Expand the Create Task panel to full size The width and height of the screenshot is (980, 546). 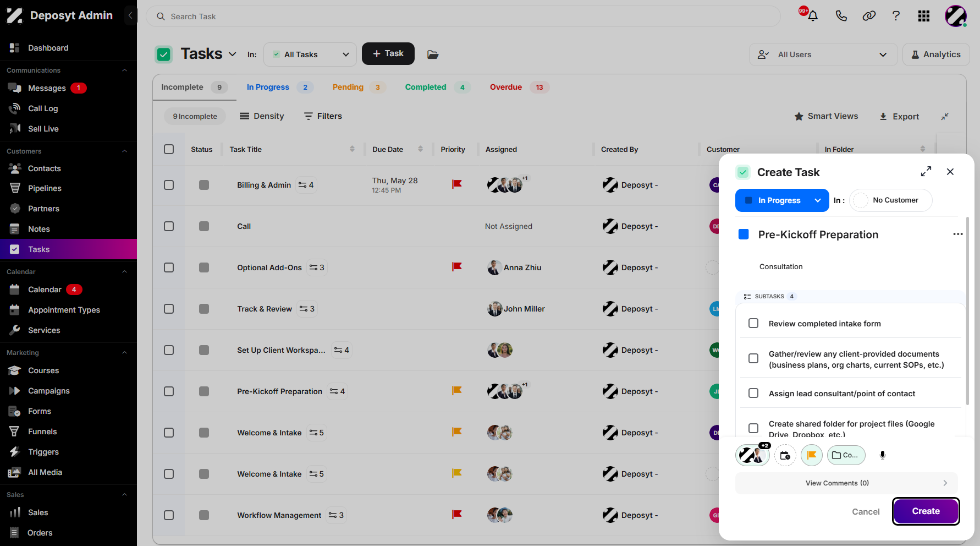[926, 172]
